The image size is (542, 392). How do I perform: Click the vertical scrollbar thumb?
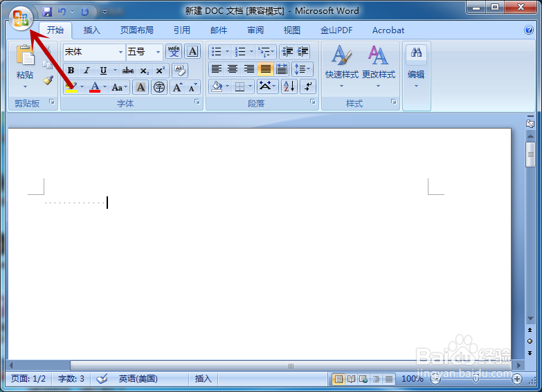pyautogui.click(x=530, y=155)
